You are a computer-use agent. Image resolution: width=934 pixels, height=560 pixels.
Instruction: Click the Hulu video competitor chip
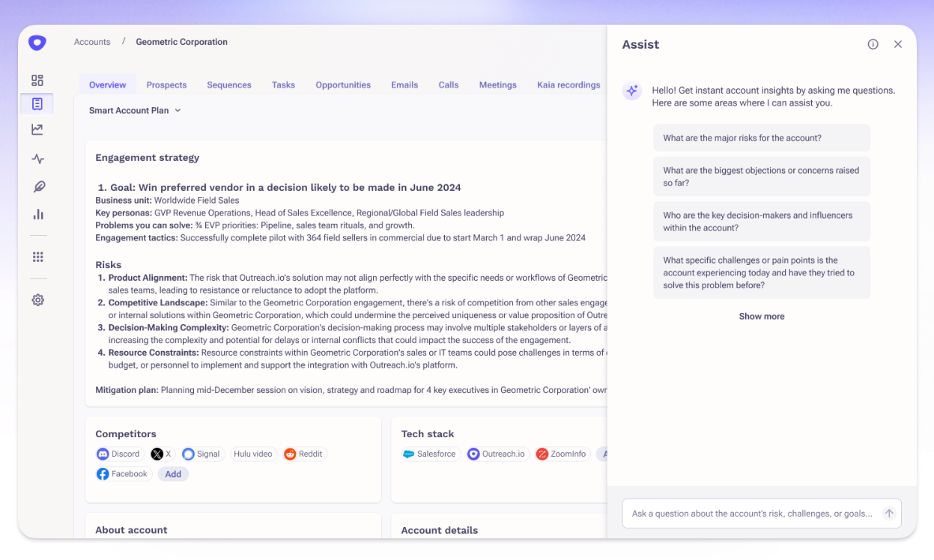click(x=253, y=454)
